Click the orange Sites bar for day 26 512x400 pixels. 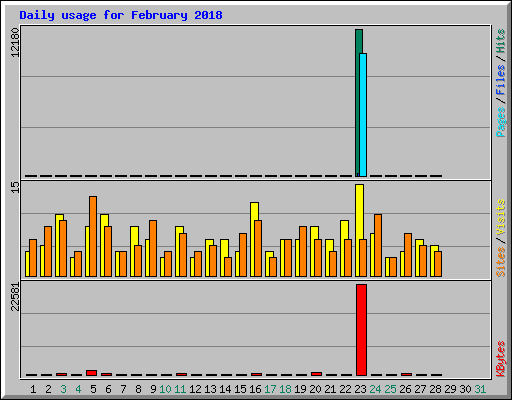[408, 255]
